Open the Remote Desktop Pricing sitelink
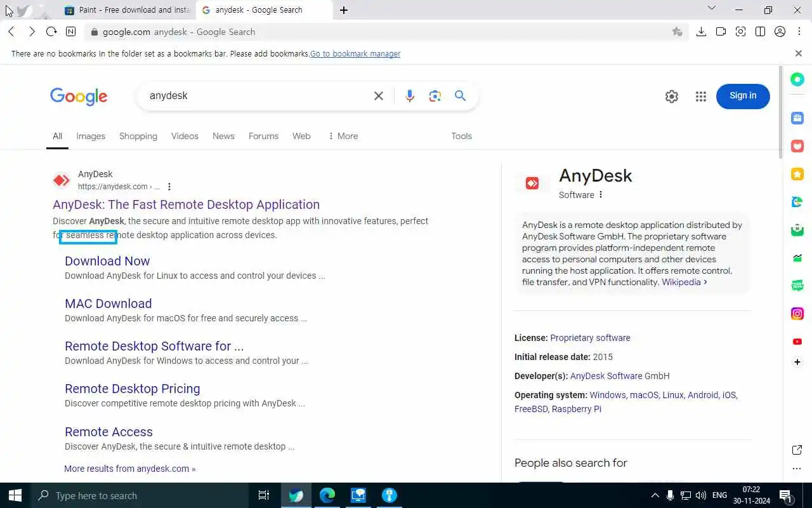Viewport: 812px width, 508px height. pyautogui.click(x=132, y=389)
